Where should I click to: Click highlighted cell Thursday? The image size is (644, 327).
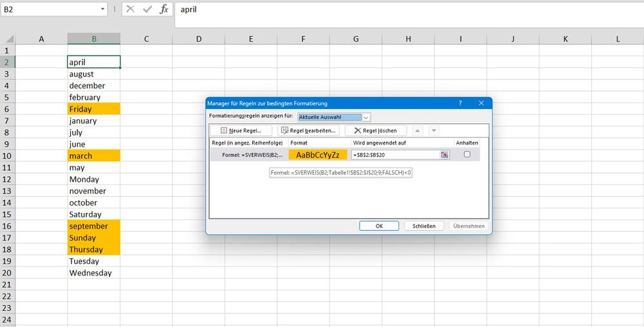94,250
